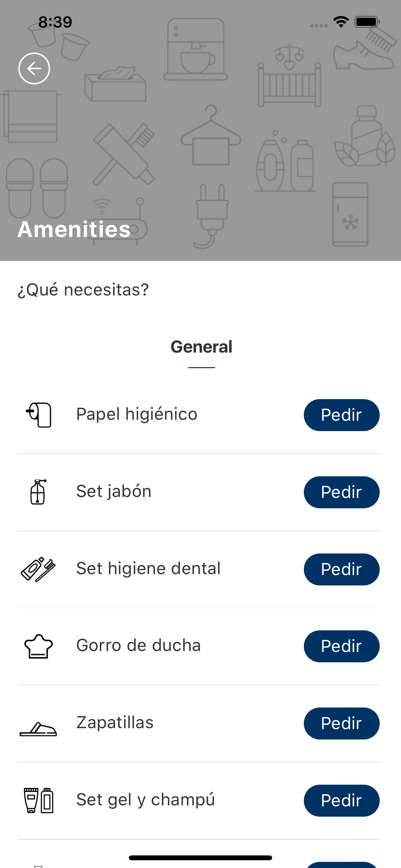Tap the toothpaste and toothbrush icon
The height and width of the screenshot is (868, 401).
point(38,569)
